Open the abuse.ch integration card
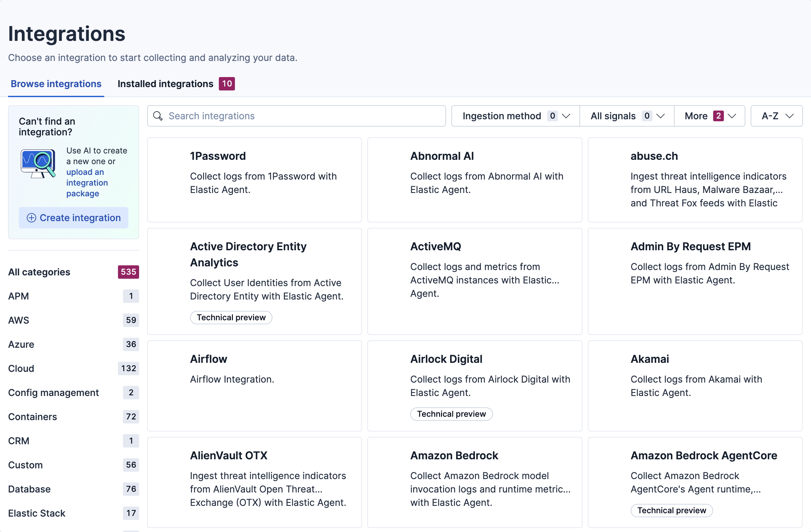The height and width of the screenshot is (532, 811). tap(695, 180)
